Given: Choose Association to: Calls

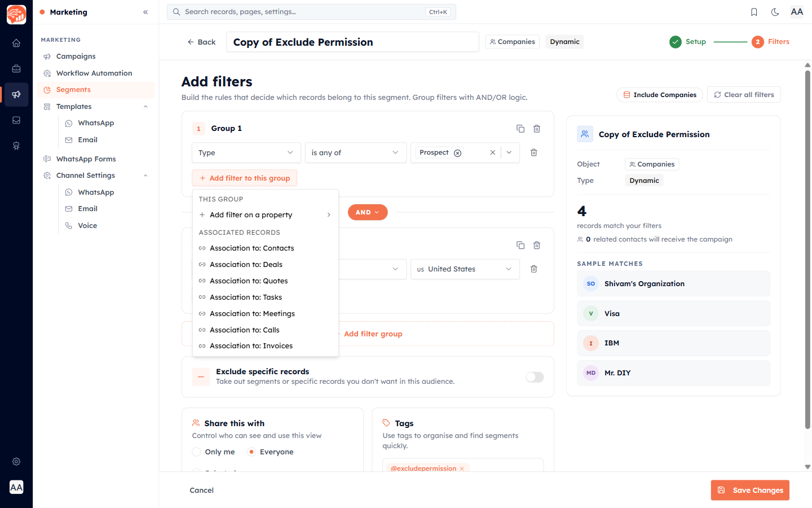Looking at the screenshot, I should point(265,330).
